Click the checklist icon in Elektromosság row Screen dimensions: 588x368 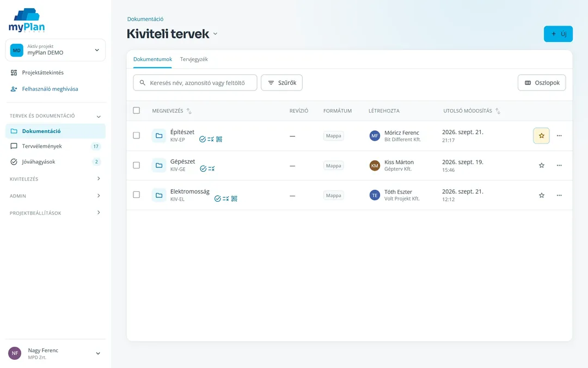point(226,198)
